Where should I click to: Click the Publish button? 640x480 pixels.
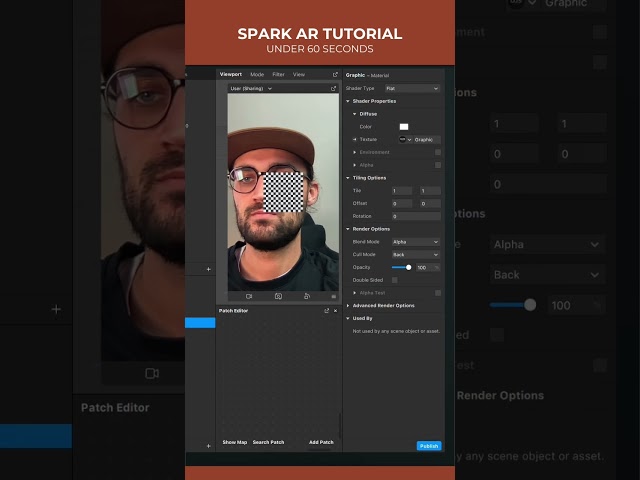tap(429, 446)
